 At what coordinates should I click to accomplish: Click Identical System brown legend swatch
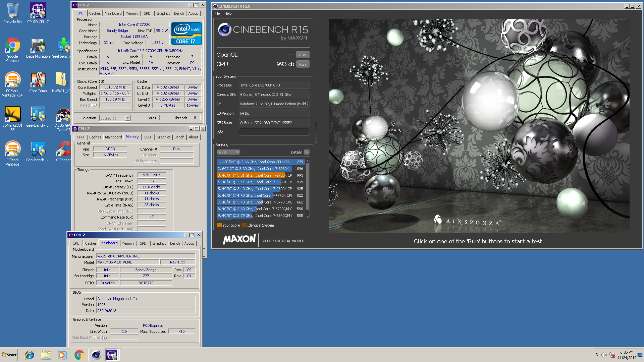tap(244, 225)
